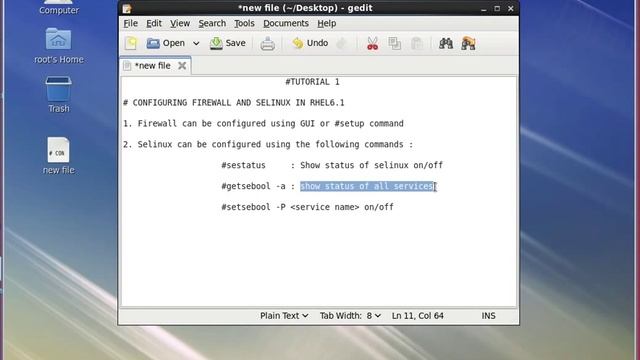Screen dimensions: 640x360
Task: Minimize the gedit window
Action: point(484,8)
